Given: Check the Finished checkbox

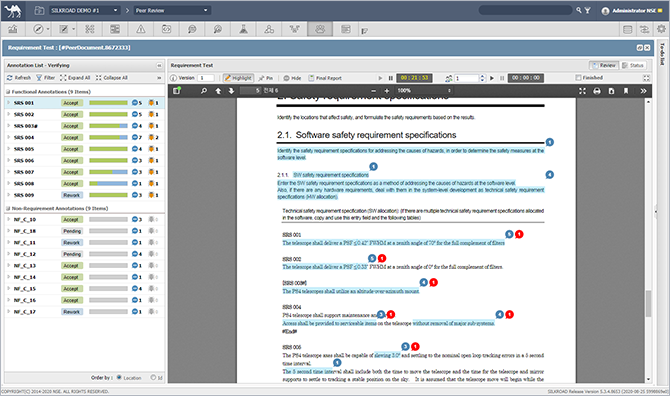Looking at the screenshot, I should [x=578, y=78].
